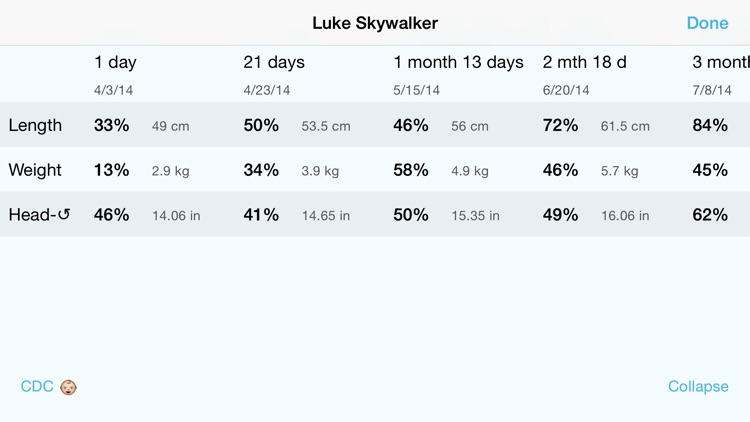
Task: Tap the 33% length percentile value
Action: [x=111, y=125]
